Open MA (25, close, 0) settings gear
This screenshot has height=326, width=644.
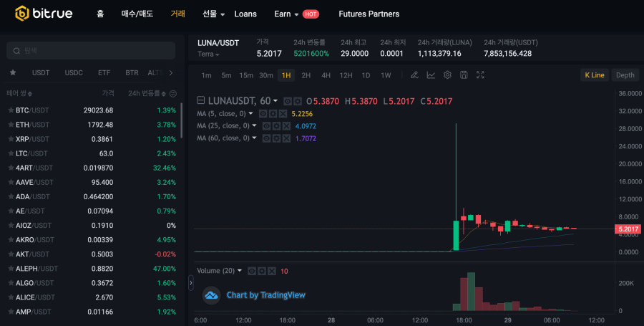click(x=276, y=126)
